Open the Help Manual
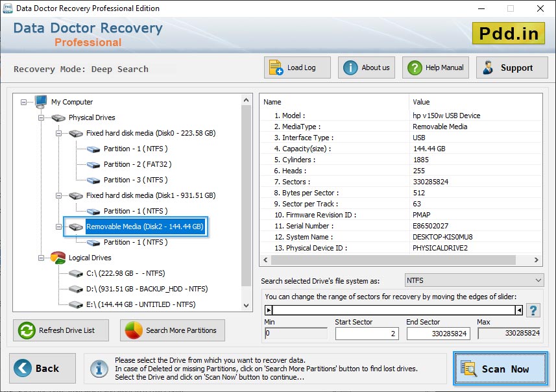556x392 pixels. 435,67
